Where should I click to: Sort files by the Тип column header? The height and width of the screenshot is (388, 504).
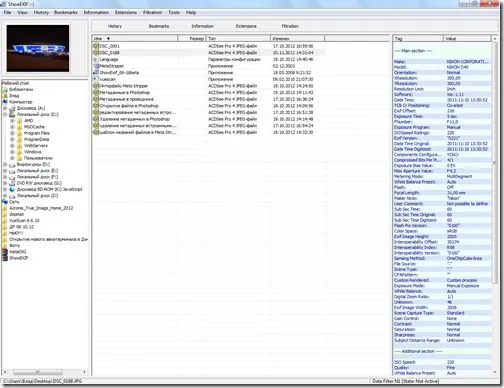(238, 38)
